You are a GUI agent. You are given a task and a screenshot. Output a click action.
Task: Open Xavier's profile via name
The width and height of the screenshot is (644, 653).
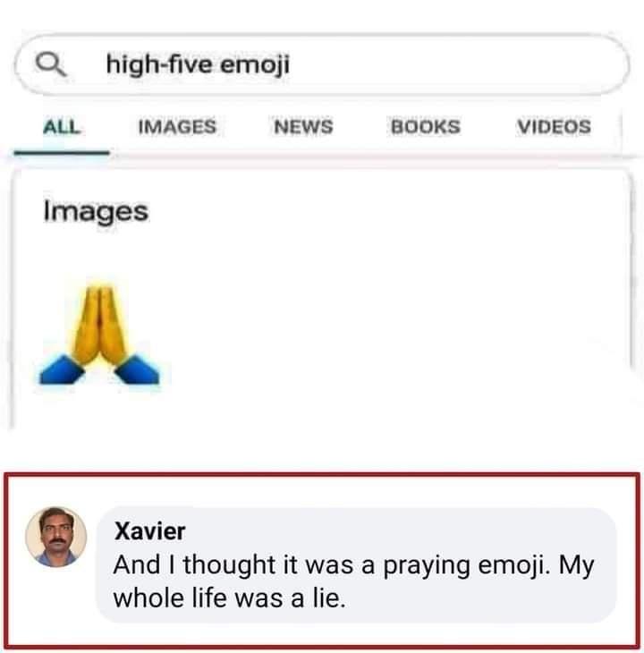click(x=150, y=530)
